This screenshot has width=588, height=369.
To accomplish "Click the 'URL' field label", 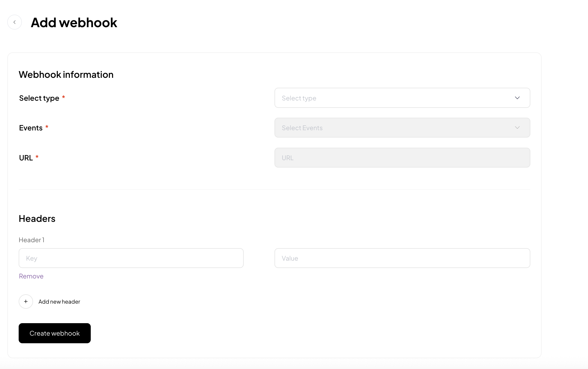I will tap(26, 158).
